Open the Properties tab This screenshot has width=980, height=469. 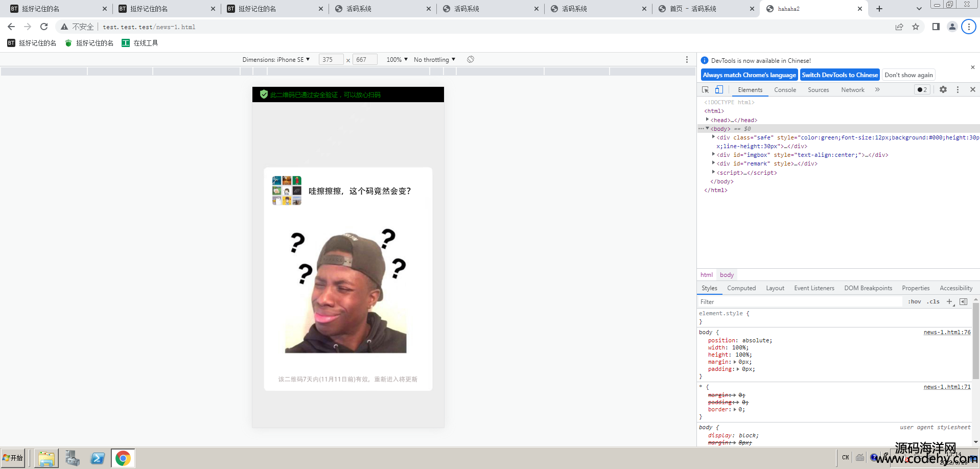[916, 288]
